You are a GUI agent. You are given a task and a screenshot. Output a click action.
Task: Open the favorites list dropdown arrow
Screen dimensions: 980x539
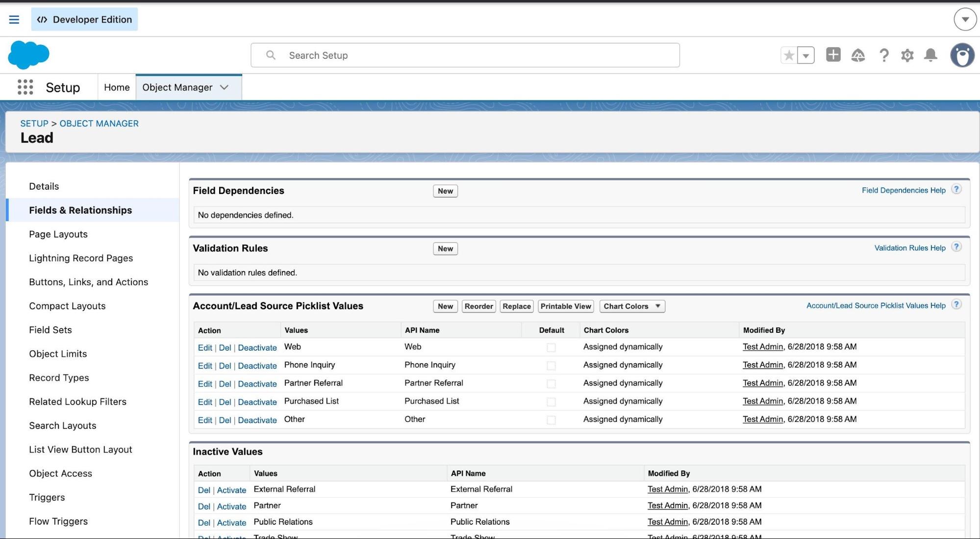tap(806, 55)
